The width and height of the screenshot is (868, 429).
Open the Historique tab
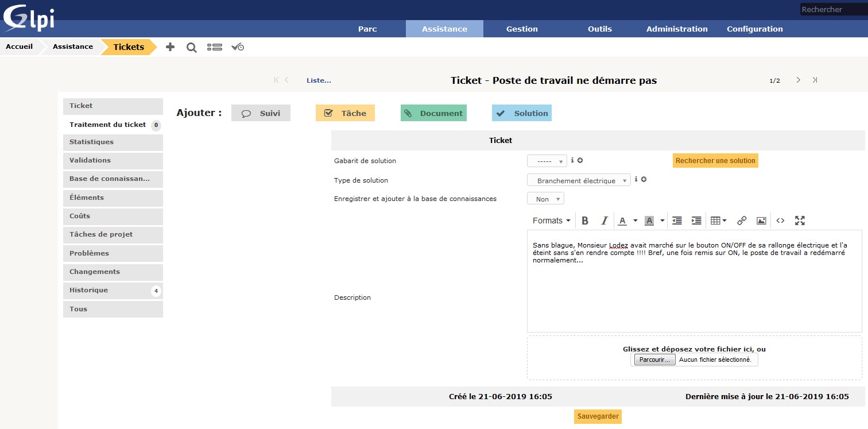(113, 290)
